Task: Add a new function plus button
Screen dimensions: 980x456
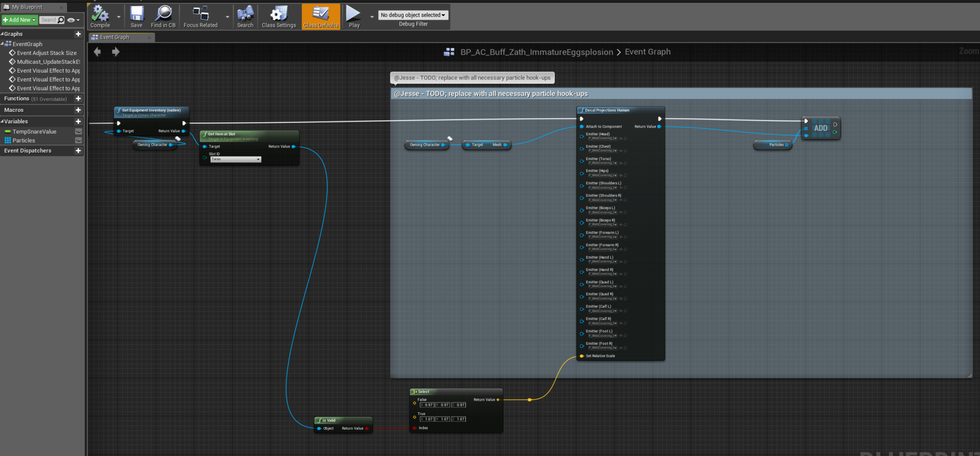Action: pos(78,98)
